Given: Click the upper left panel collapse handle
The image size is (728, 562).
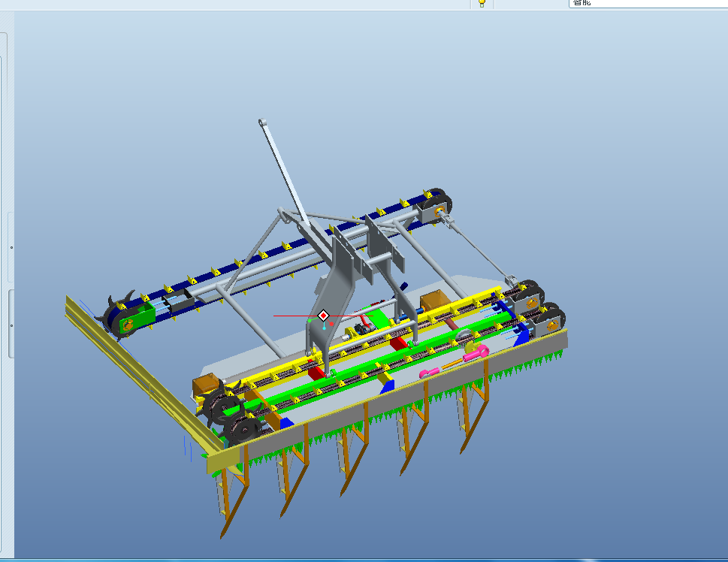Looking at the screenshot, I should (11, 247).
